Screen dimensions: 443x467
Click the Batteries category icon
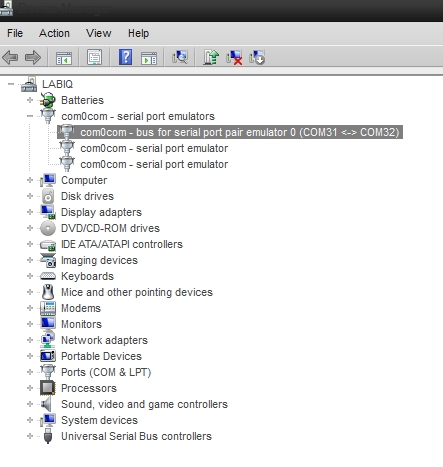(x=48, y=100)
